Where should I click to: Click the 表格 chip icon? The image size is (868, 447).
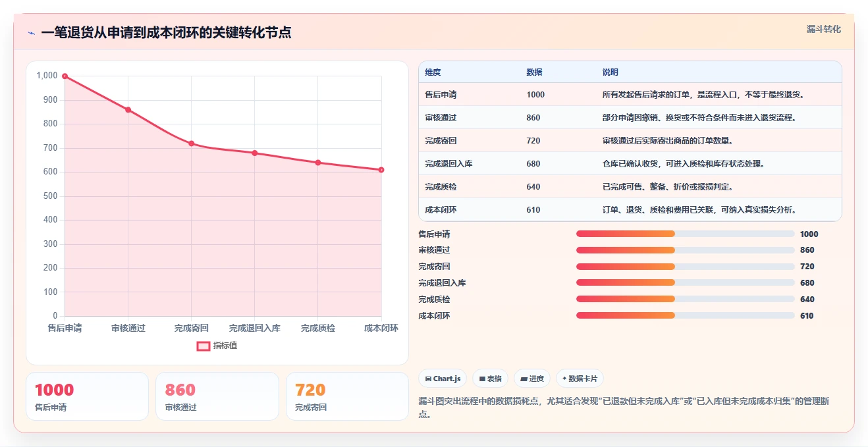[x=482, y=379]
